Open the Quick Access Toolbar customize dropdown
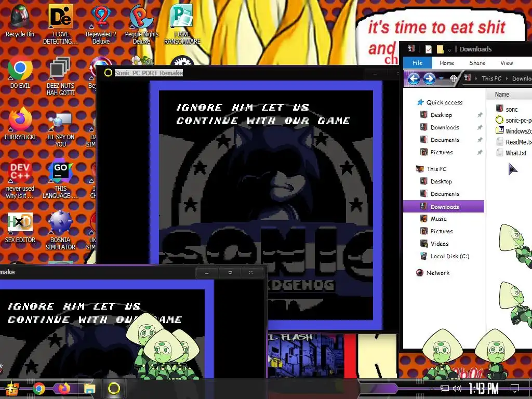Viewport: 532px width, 399px height. tap(449, 50)
